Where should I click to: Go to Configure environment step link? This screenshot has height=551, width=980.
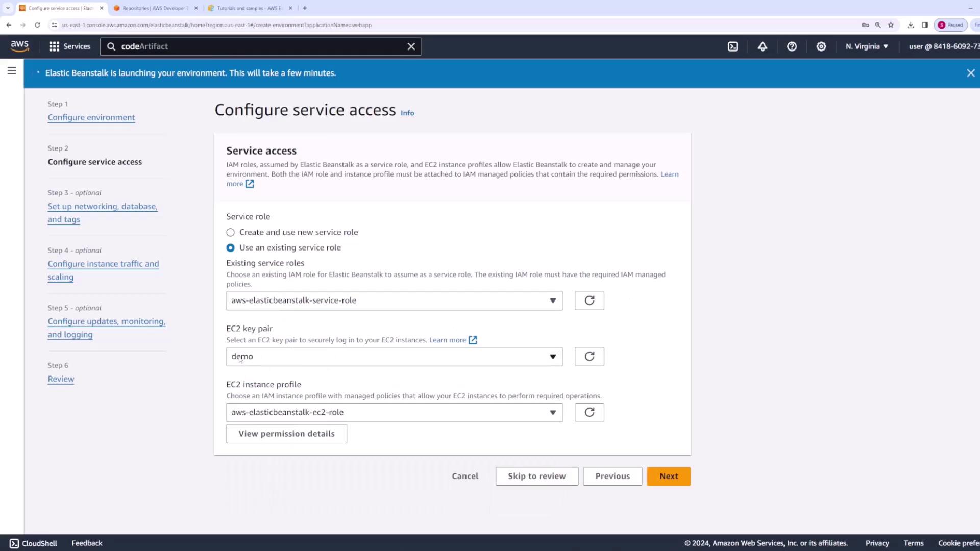(x=91, y=117)
